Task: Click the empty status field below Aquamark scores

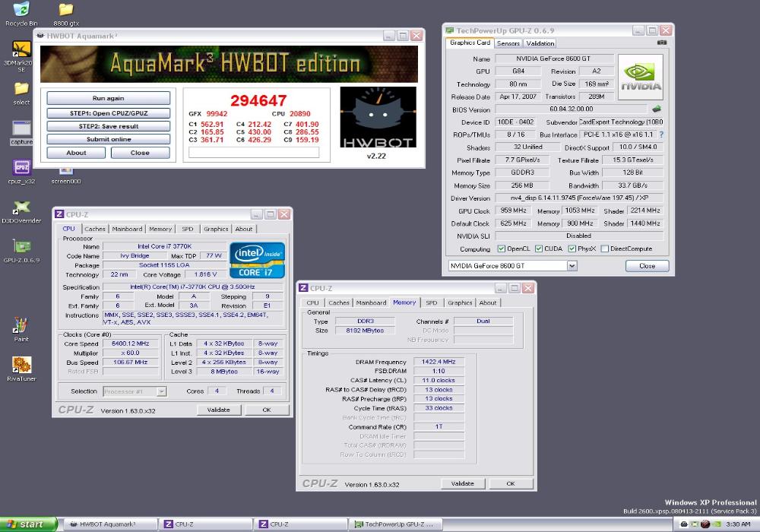Action: point(254,152)
